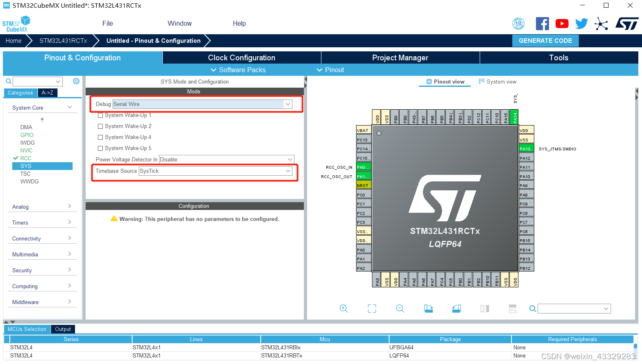Click the PC13 pin on the chip

click(363, 140)
